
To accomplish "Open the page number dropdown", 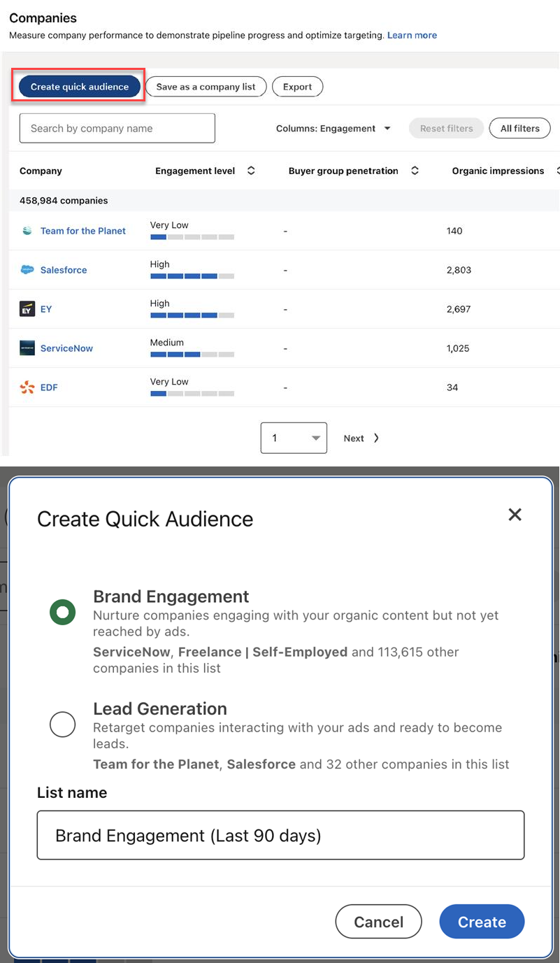I will coord(294,438).
